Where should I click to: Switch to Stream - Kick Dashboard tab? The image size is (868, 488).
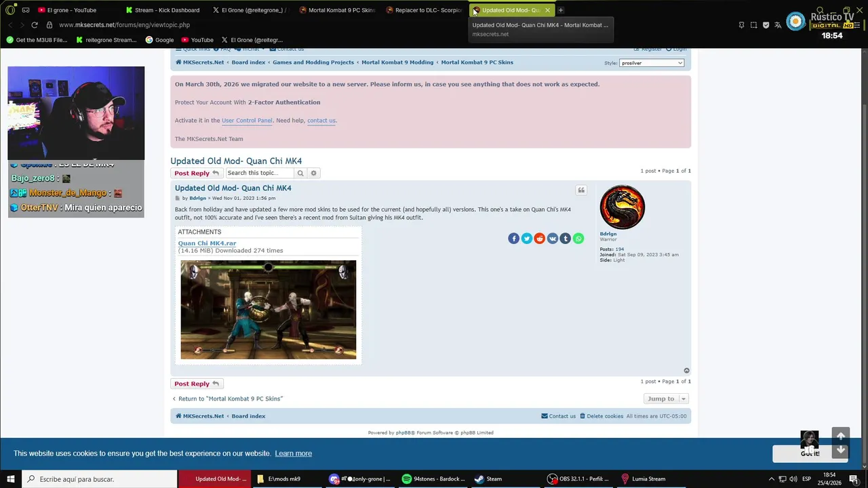163,10
